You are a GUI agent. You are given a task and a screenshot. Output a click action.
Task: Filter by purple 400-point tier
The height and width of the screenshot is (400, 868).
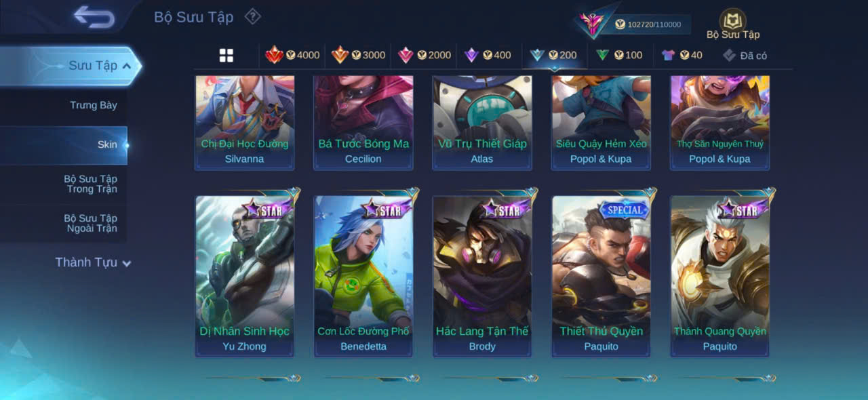487,55
